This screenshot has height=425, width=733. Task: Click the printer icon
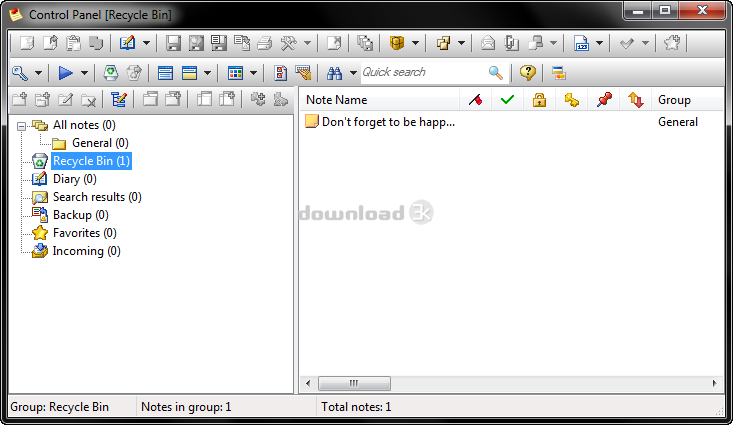click(265, 43)
